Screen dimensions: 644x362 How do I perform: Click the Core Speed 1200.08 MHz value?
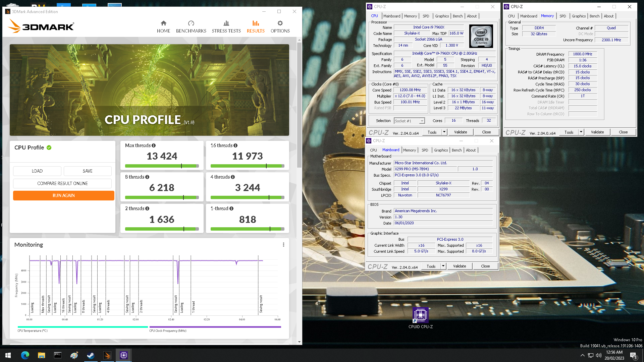pos(410,90)
